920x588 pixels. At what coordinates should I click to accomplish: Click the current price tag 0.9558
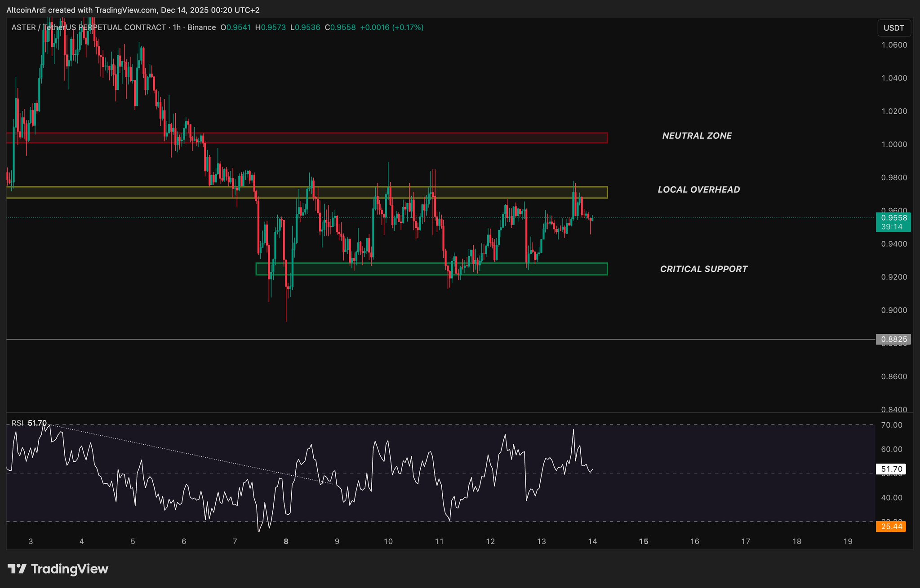pyautogui.click(x=893, y=218)
